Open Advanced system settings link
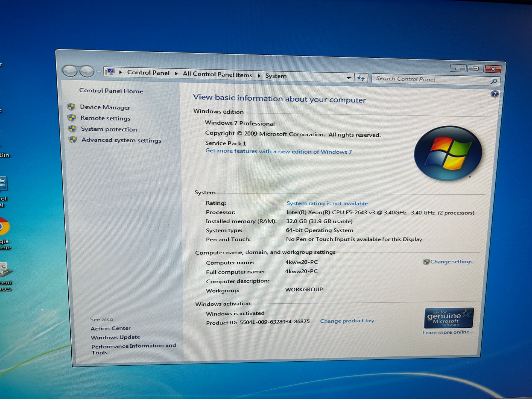 (121, 140)
